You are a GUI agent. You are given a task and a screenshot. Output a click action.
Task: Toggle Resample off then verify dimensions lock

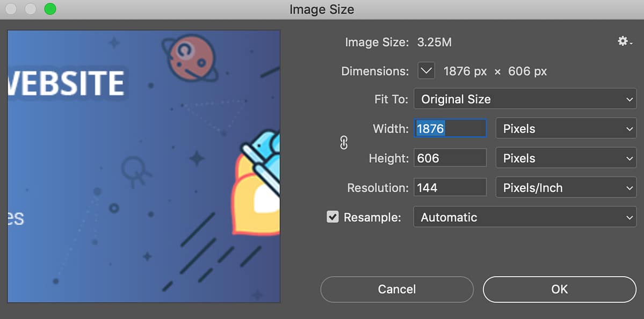click(x=332, y=217)
